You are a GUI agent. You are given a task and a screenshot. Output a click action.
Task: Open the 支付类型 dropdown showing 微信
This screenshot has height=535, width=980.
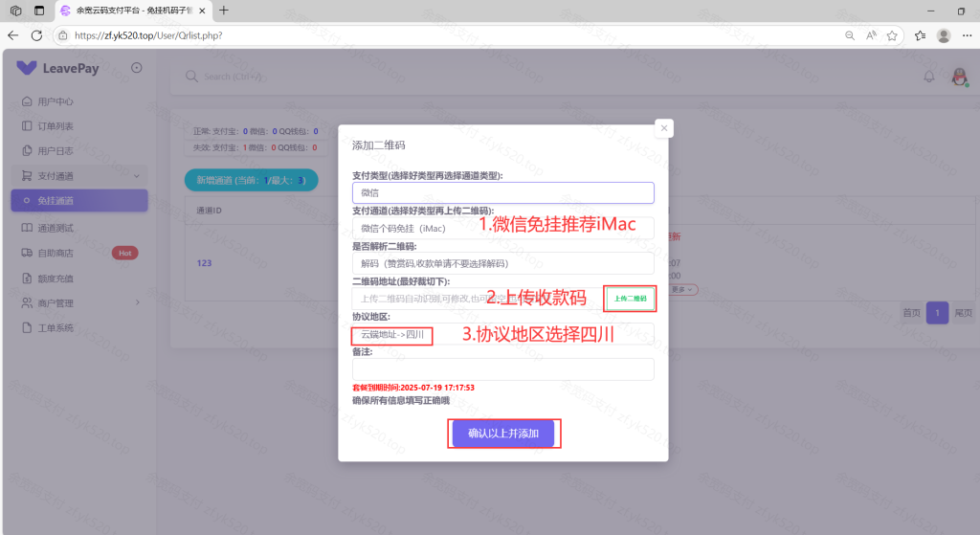click(x=502, y=192)
